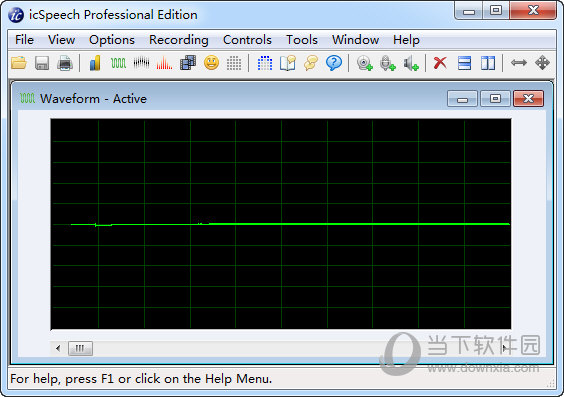Click the red X delete icon
Screen dimensions: 564x397
click(440, 63)
